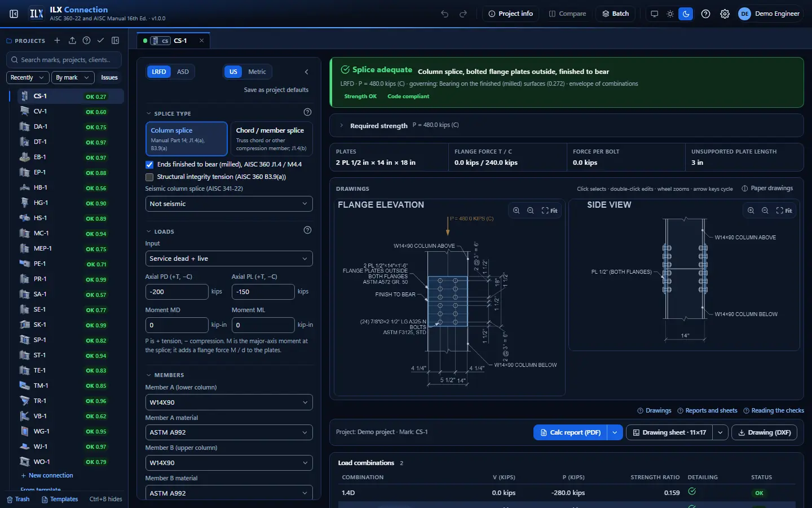Select the Chord / member splice card
812x508 pixels.
[271, 139]
